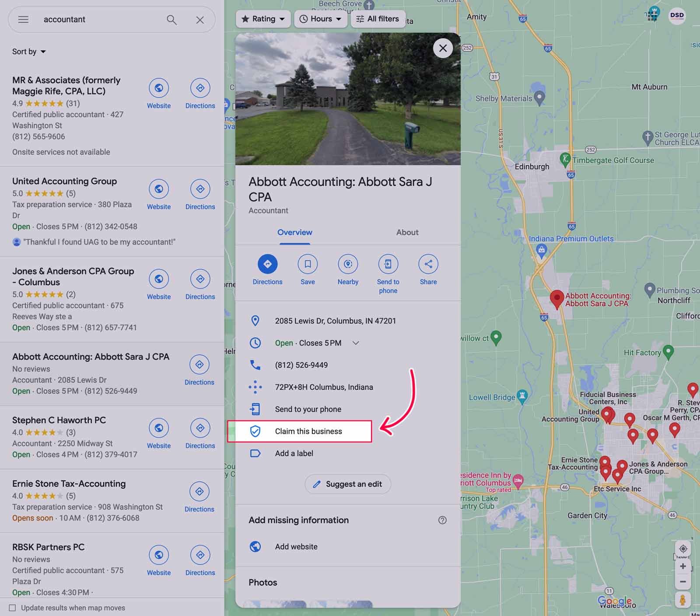
Task: Click the Website icon for United Accounting Group
Action: tap(159, 189)
